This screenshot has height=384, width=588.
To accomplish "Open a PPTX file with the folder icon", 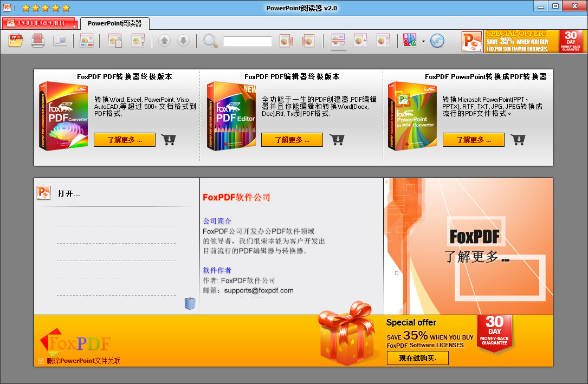I will click(x=16, y=41).
